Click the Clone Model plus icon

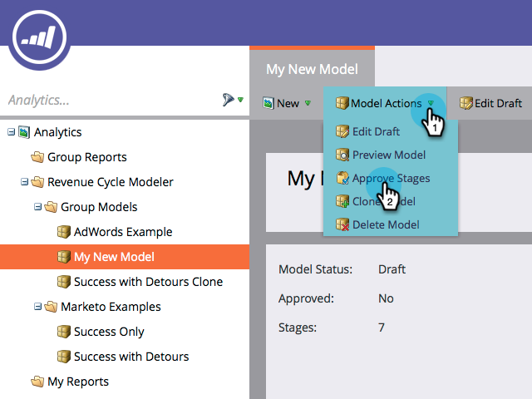(342, 201)
